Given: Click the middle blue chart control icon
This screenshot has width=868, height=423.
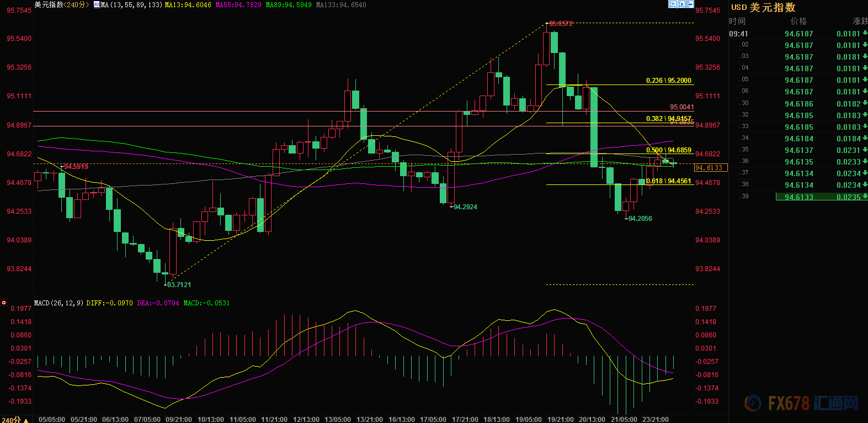Looking at the screenshot, I should [681, 4].
